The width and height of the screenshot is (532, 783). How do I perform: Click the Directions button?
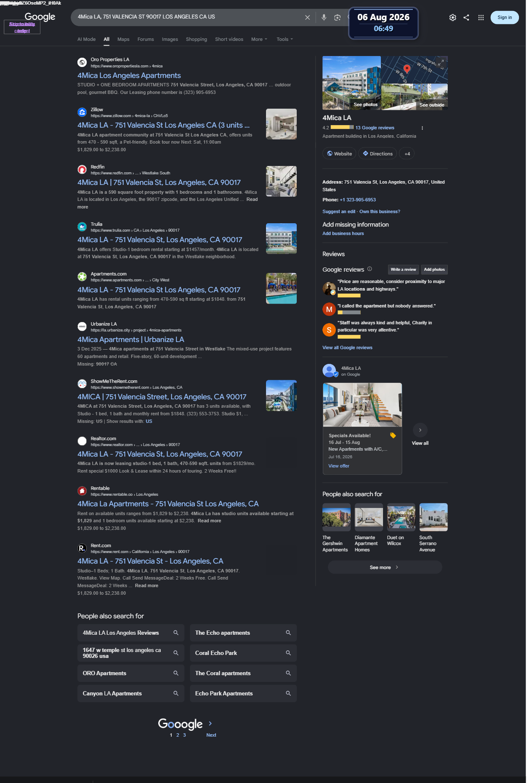point(378,154)
